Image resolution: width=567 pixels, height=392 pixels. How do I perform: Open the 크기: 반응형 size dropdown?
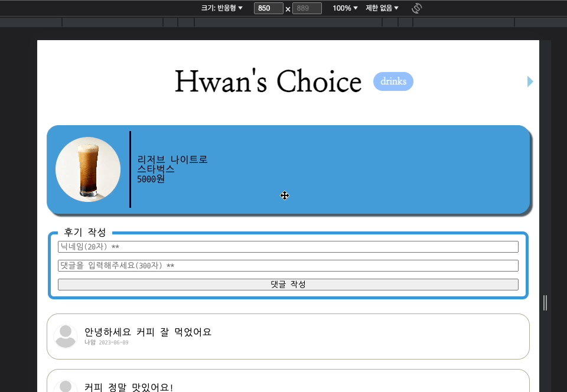click(221, 8)
